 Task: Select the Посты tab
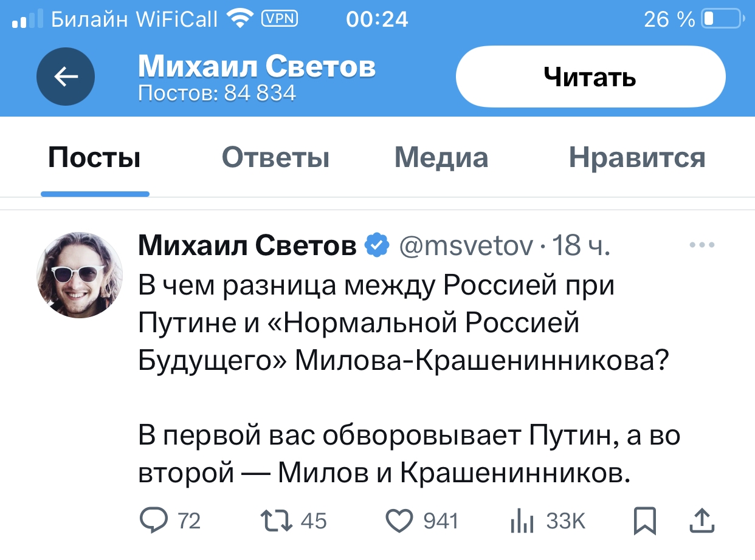click(x=95, y=159)
